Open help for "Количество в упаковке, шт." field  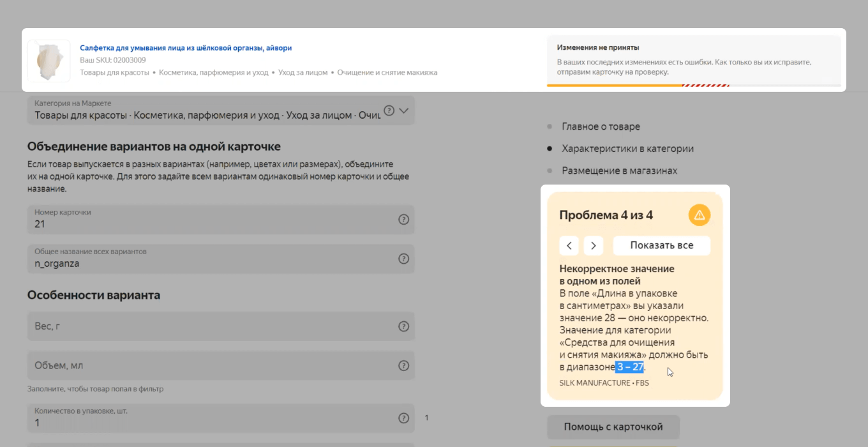(x=403, y=418)
